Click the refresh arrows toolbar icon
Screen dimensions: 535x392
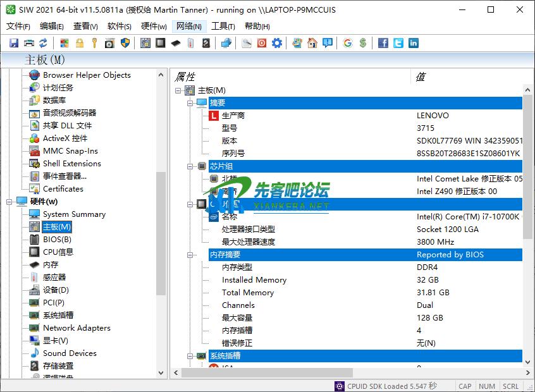43,43
